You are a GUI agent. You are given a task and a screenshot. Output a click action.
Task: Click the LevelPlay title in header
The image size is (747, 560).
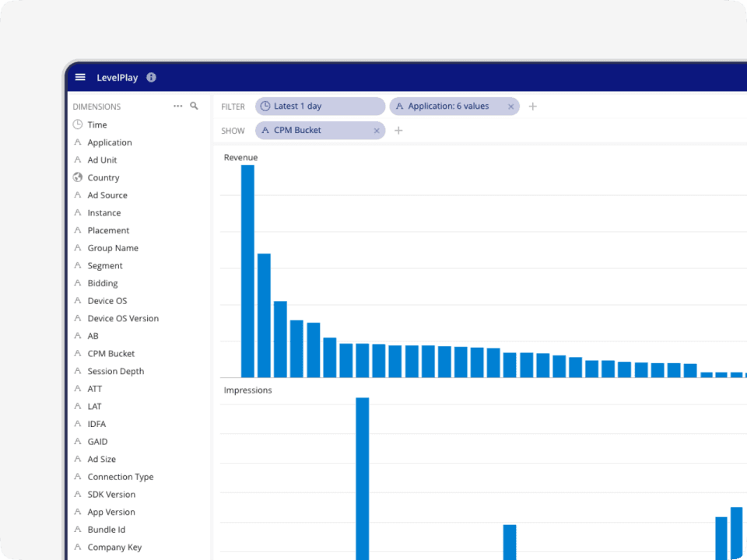[117, 78]
